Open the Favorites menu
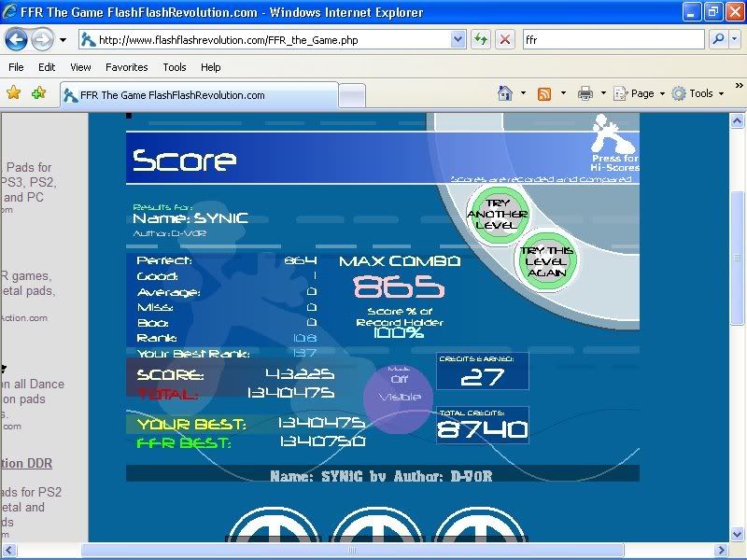 126,67
